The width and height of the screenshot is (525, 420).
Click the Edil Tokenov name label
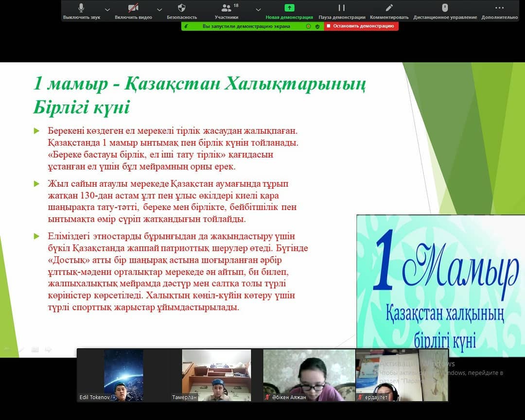(94, 397)
